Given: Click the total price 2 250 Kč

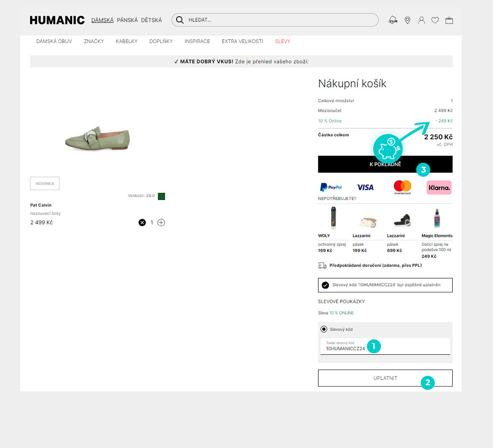Looking at the screenshot, I should click(x=438, y=137).
